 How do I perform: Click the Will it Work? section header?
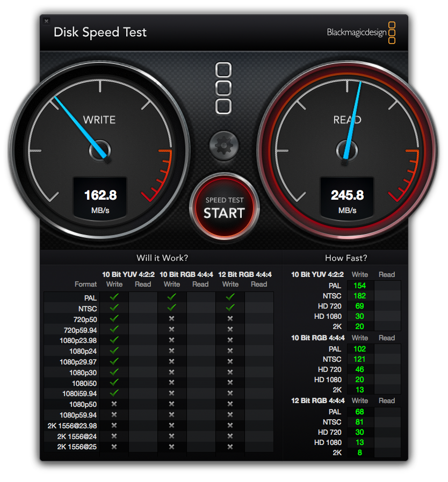(x=162, y=258)
